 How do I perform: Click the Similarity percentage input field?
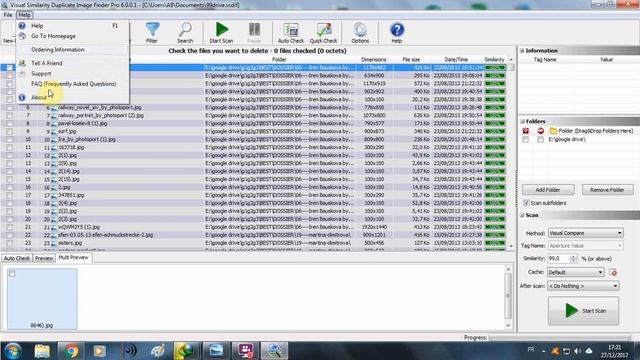(x=558, y=259)
